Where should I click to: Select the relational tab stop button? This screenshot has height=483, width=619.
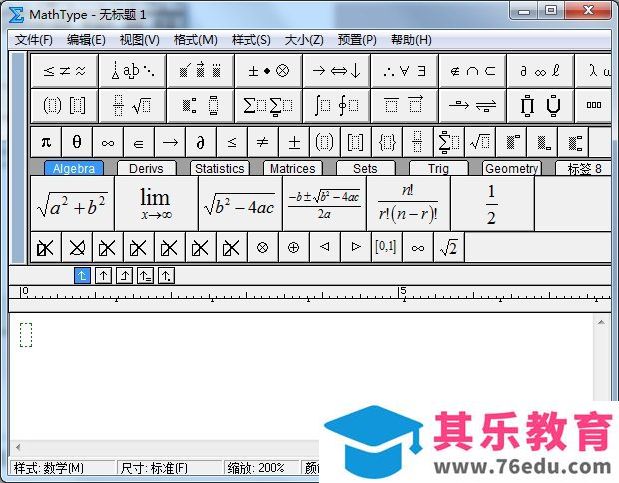point(145,276)
